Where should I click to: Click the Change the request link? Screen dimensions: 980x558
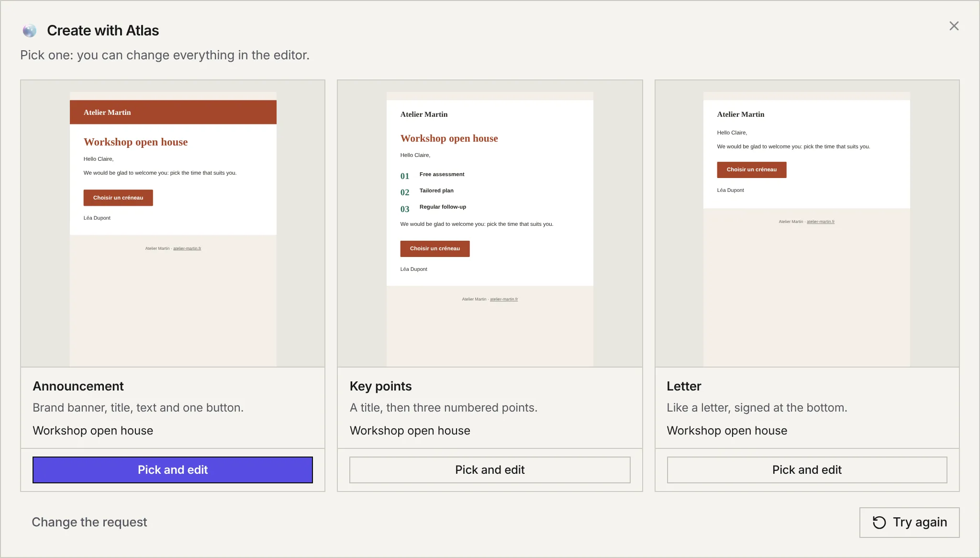(89, 522)
